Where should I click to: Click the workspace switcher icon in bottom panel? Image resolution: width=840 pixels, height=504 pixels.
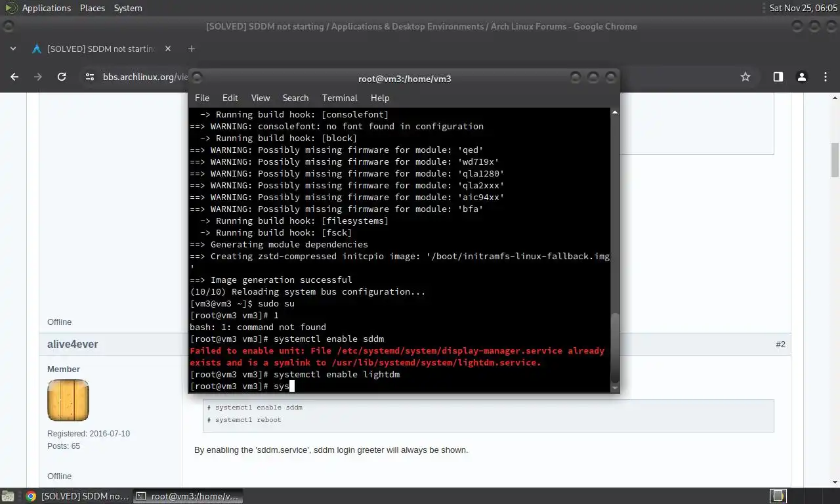click(778, 495)
